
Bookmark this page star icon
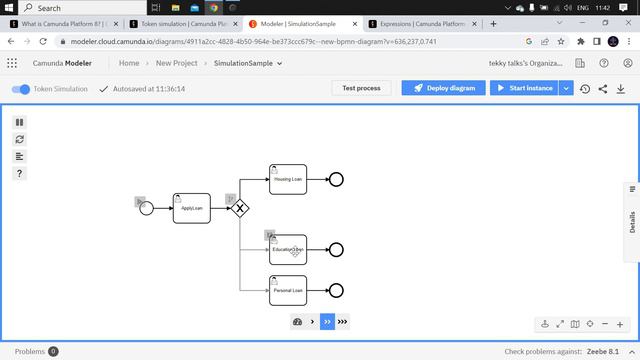tap(561, 41)
